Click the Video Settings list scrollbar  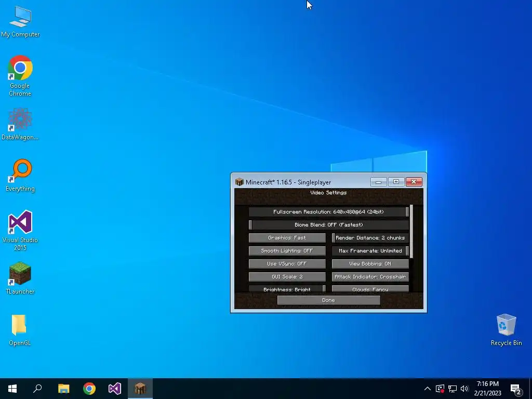tap(411, 231)
